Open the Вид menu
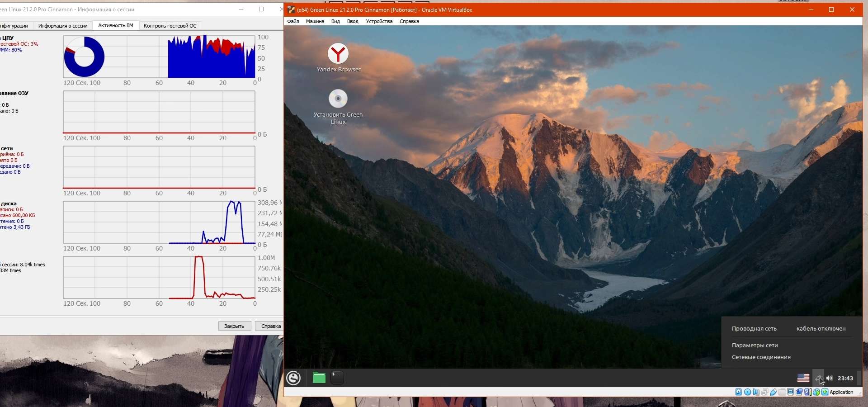This screenshot has width=868, height=407. [335, 21]
